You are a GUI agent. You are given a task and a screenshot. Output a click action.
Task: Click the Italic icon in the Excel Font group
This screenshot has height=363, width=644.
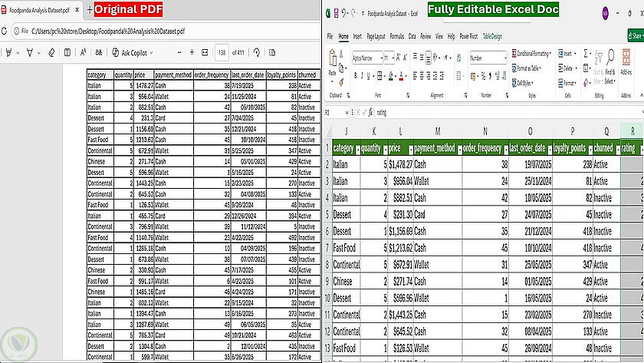(361, 76)
